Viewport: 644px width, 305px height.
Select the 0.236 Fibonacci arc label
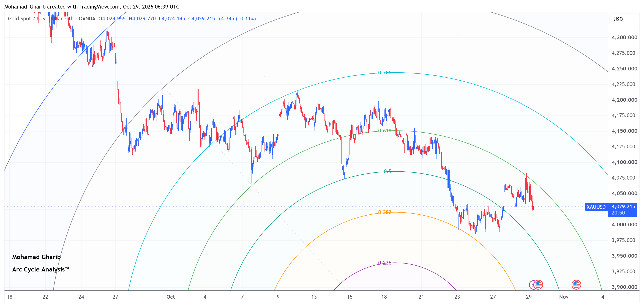[384, 263]
